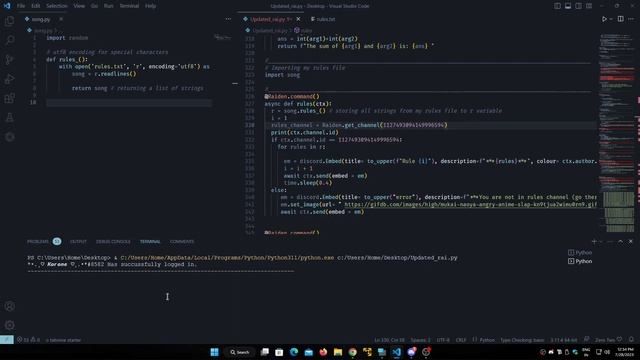
Task: Open the Explorer view in the activity bar
Action: (x=9, y=21)
